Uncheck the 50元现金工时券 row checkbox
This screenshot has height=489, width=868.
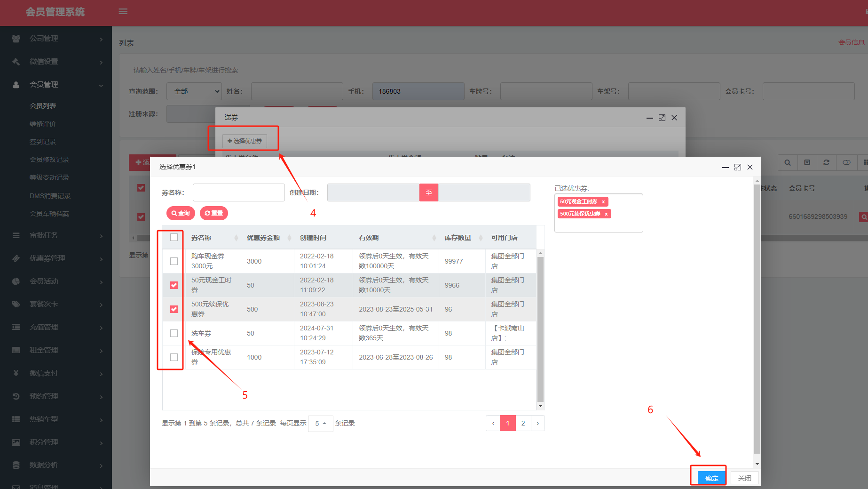click(x=174, y=285)
